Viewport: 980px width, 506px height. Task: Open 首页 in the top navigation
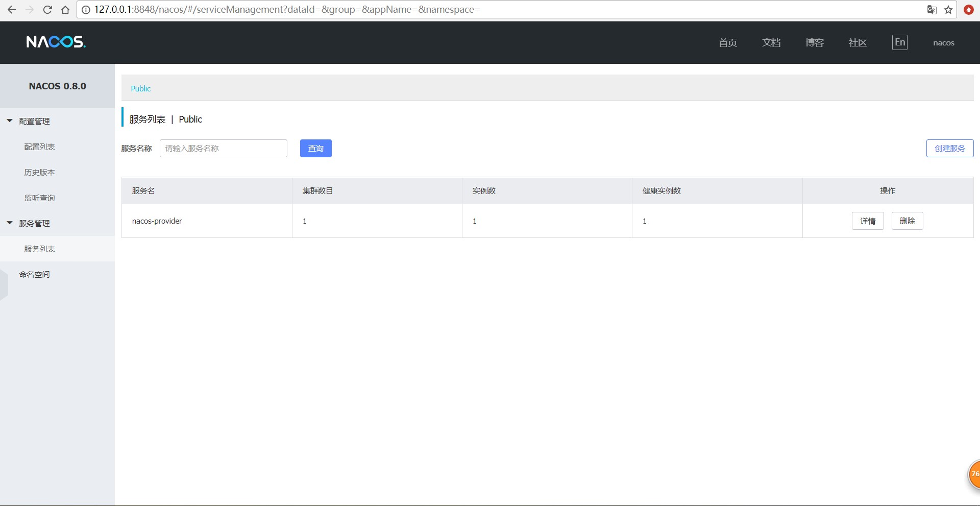coord(728,43)
